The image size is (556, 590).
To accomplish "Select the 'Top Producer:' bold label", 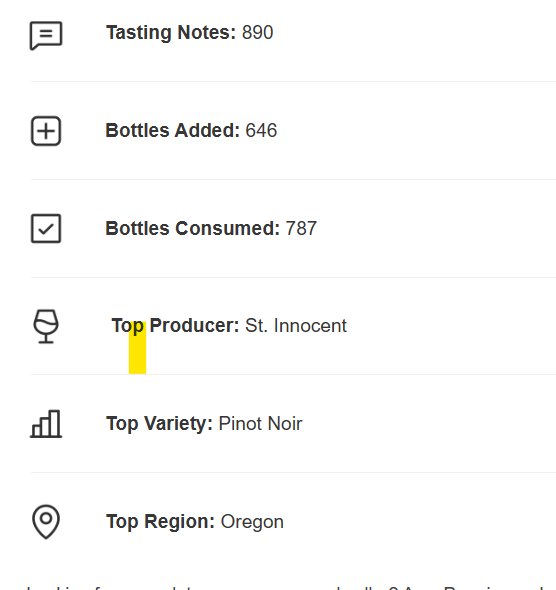I will click(x=175, y=326).
